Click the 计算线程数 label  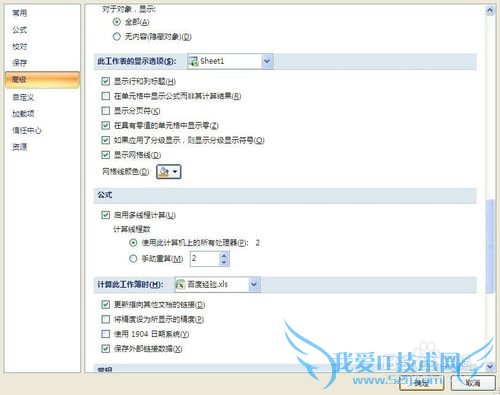[132, 229]
